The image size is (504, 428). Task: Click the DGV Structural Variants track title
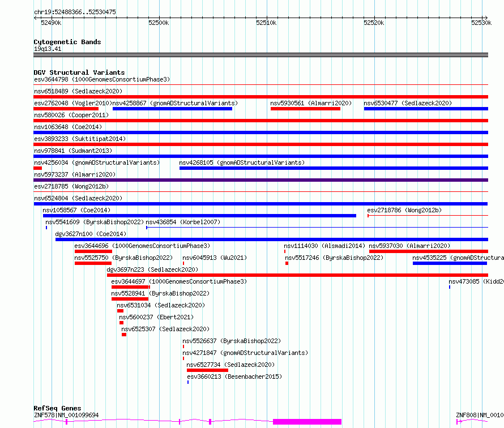(x=79, y=72)
